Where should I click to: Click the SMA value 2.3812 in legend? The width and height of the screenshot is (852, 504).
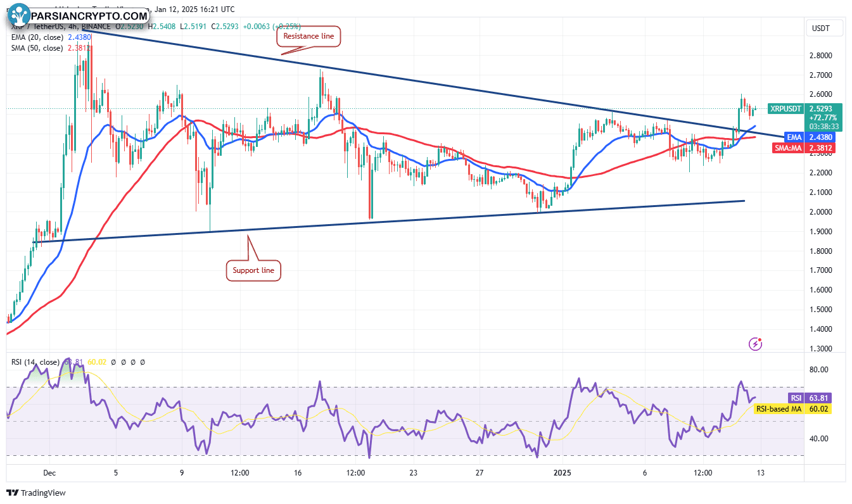point(79,48)
